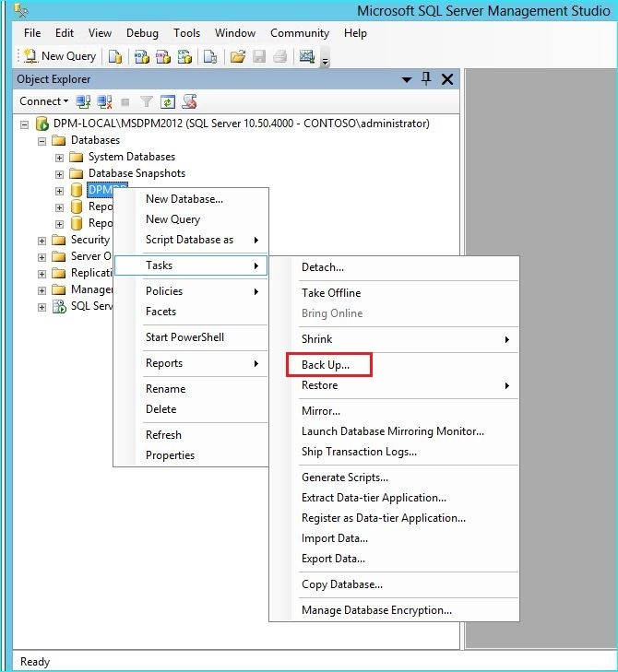Open the Connect dropdown in Object Explorer
Screen dimensions: 618x672
click(x=43, y=101)
